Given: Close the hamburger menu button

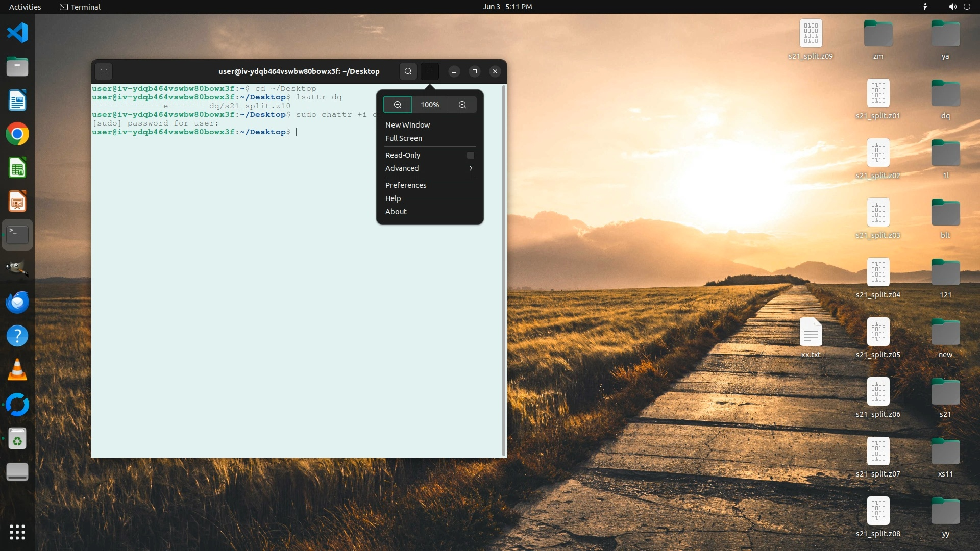Looking at the screenshot, I should click(x=430, y=71).
